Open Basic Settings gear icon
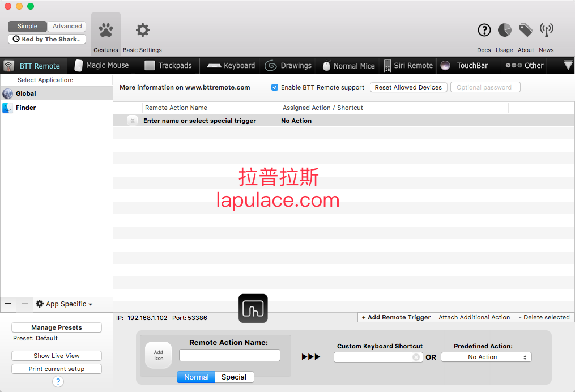The image size is (575, 392). click(142, 31)
